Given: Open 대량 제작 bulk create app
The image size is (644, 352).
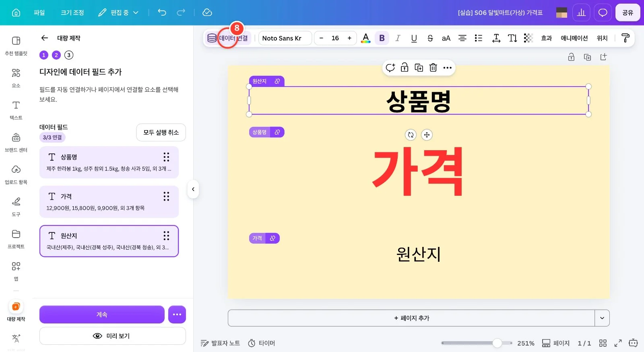Looking at the screenshot, I should (x=16, y=311).
